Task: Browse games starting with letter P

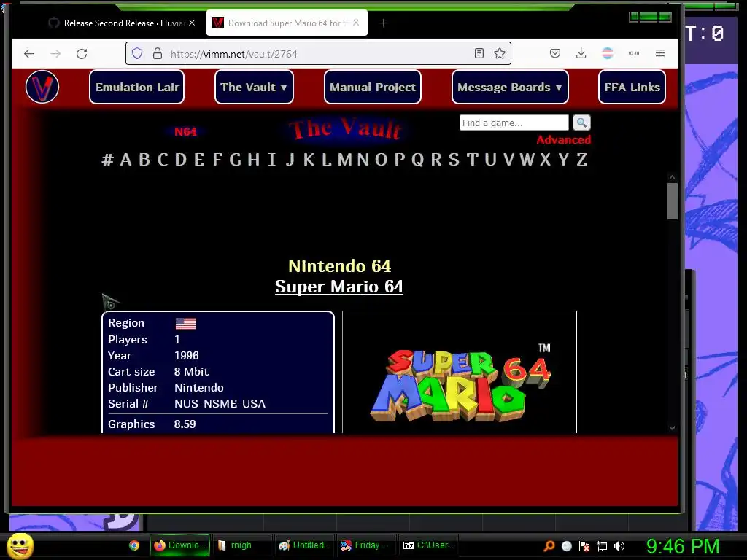Action: coord(400,160)
